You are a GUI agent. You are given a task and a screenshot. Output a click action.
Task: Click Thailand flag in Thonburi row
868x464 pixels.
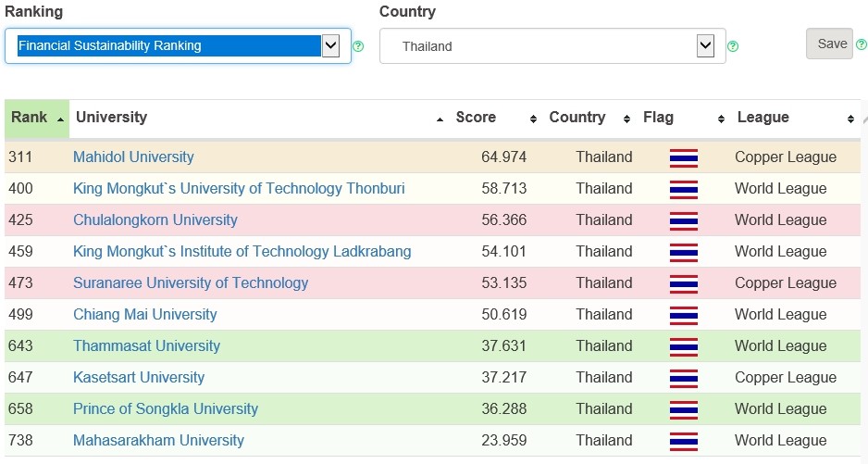pos(684,190)
